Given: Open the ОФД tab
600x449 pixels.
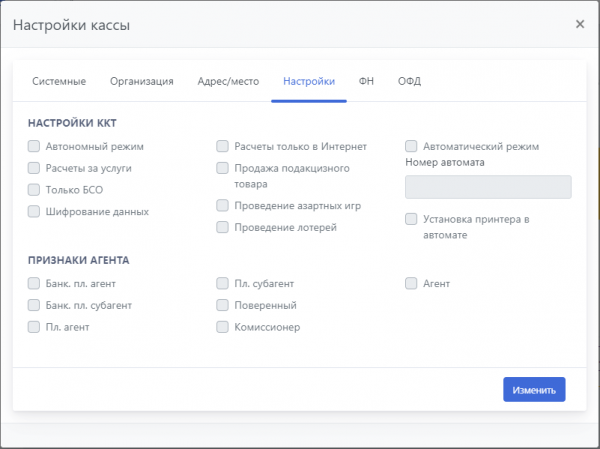Looking at the screenshot, I should pyautogui.click(x=409, y=81).
